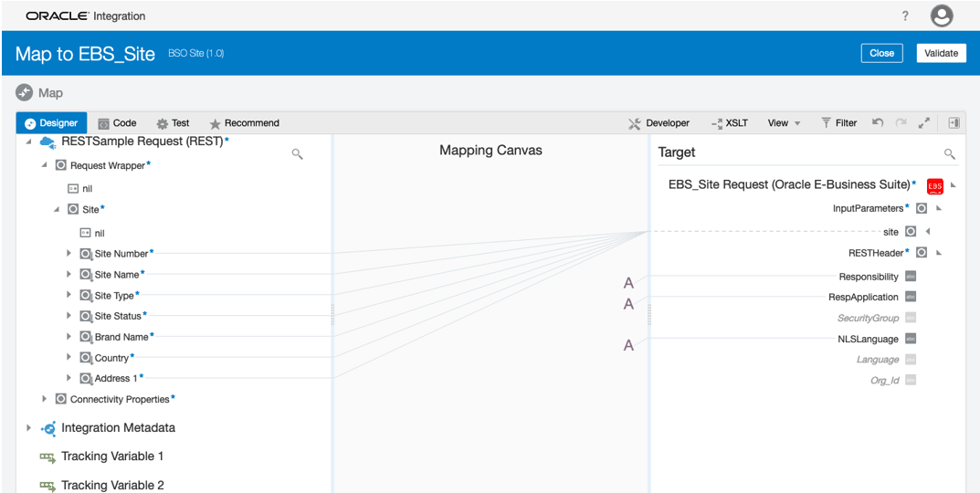Expand the Address 1 element
Screen dimensions: 980x493
[68, 378]
